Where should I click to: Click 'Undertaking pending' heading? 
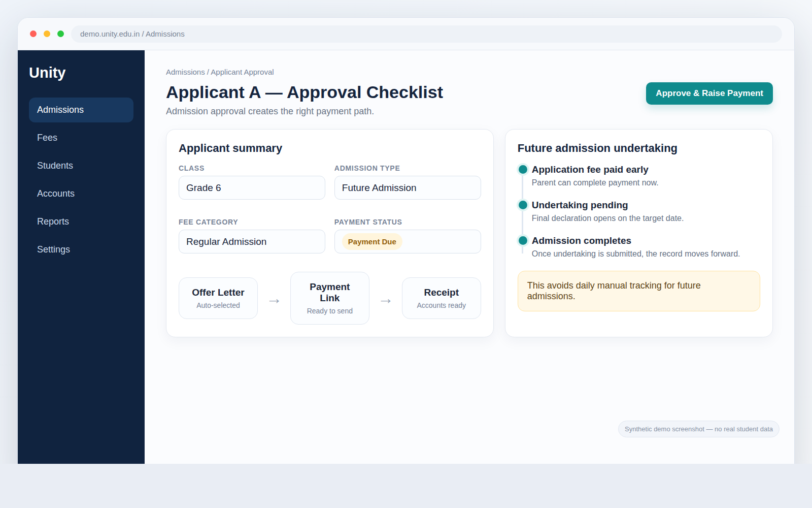[x=580, y=205]
